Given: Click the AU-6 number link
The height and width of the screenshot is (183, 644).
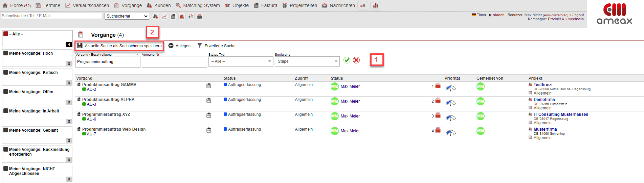Looking at the screenshot, I should point(91,119).
